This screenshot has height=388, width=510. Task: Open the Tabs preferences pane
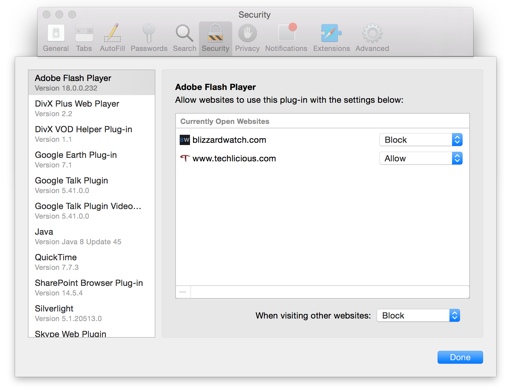tap(84, 38)
